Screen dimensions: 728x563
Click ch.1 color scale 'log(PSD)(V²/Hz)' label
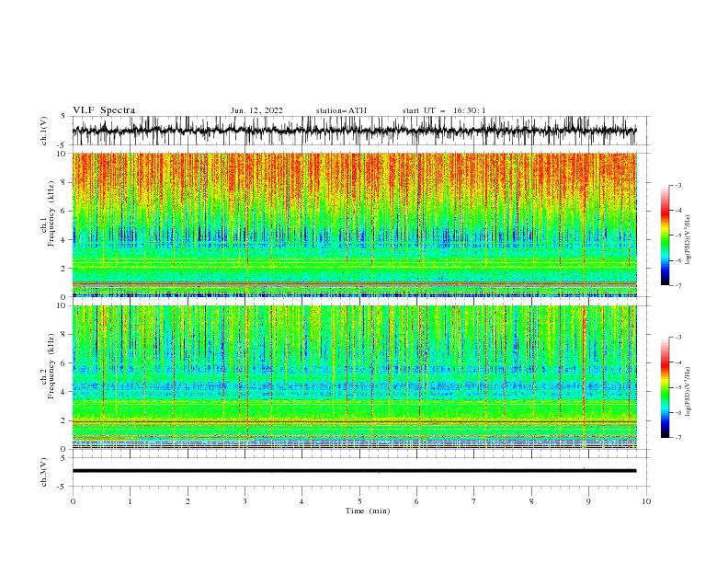(x=688, y=240)
